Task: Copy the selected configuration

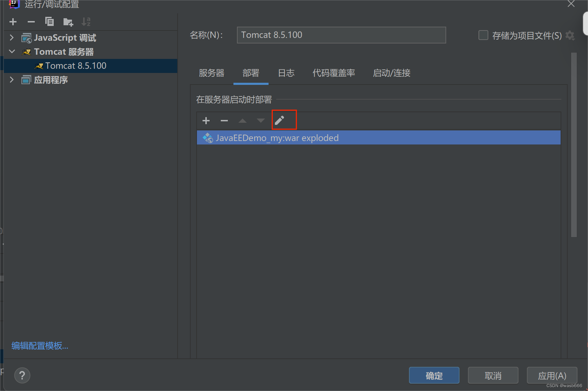Action: (49, 21)
